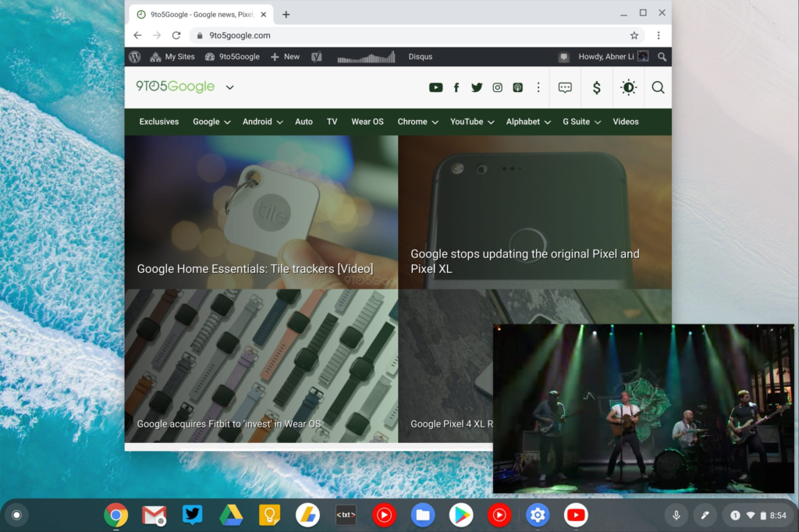Image resolution: width=799 pixels, height=532 pixels.
Task: Open Settings gear app from the shelf
Action: (x=538, y=515)
